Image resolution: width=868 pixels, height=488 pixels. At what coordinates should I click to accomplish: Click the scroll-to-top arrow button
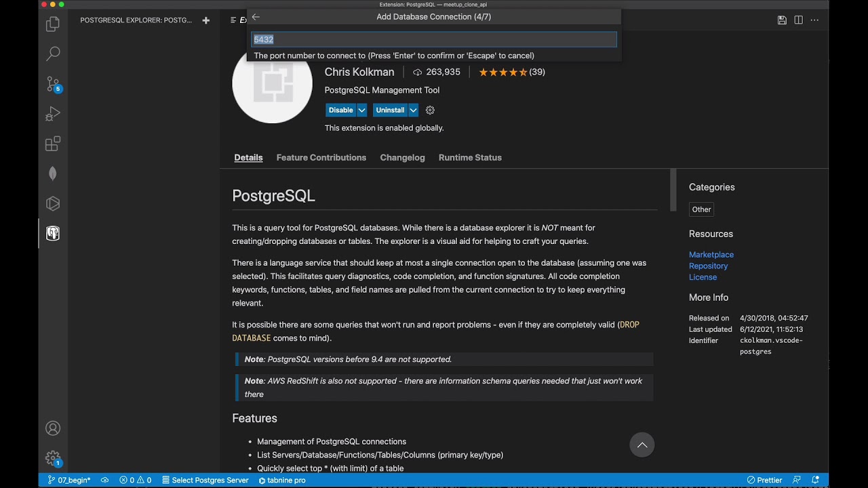point(642,445)
